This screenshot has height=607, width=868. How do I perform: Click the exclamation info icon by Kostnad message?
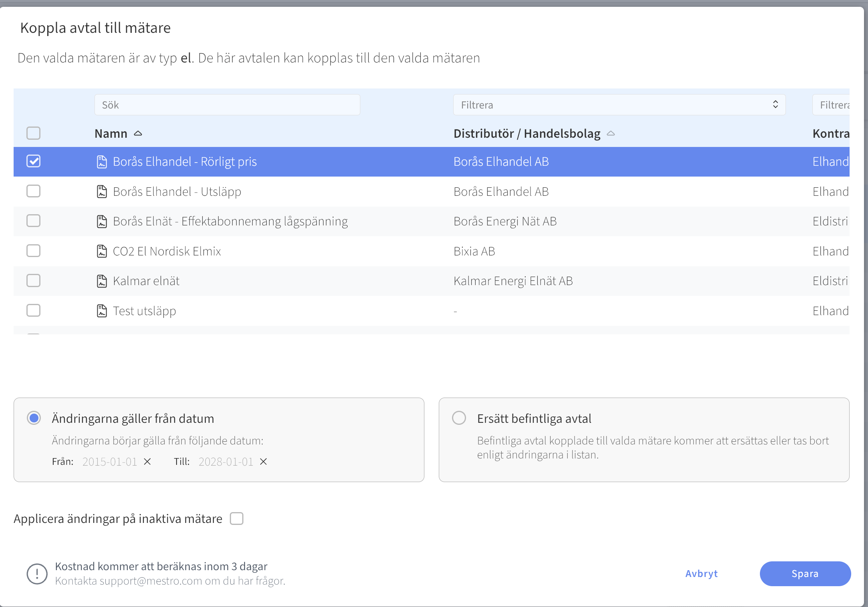(x=37, y=574)
